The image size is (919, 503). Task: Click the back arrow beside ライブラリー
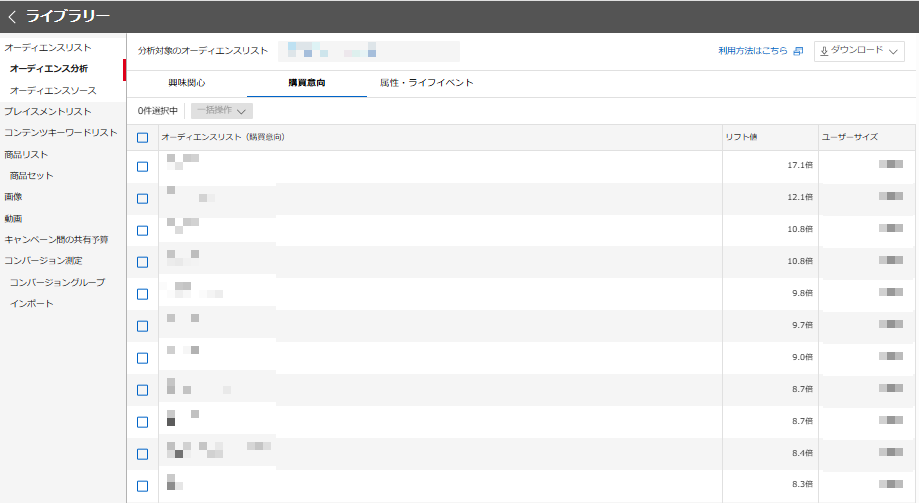[12, 16]
